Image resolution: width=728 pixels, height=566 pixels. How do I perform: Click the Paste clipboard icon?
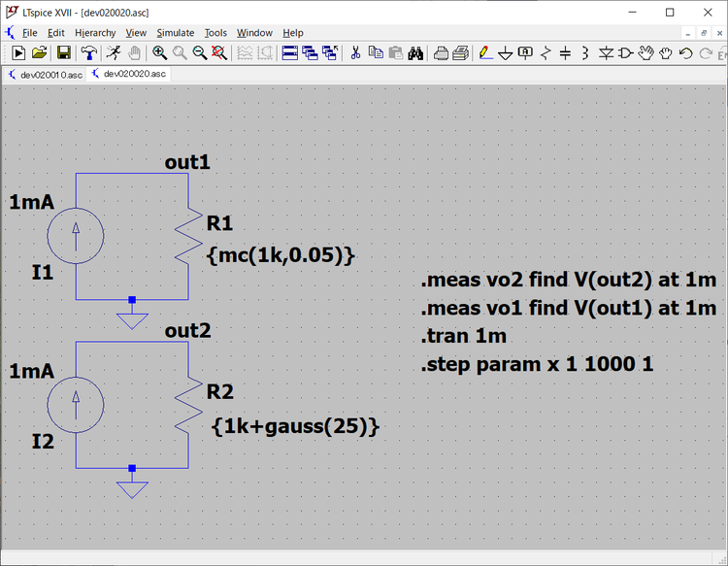coord(396,53)
